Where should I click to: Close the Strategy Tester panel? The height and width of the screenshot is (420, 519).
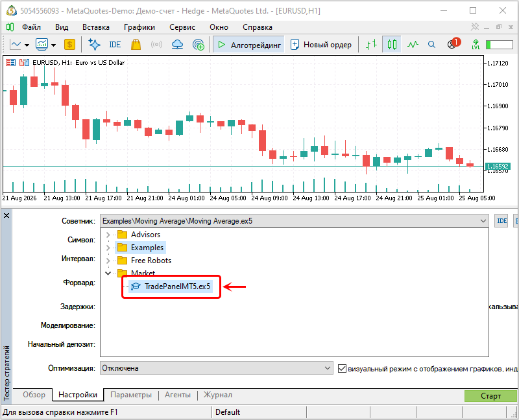pos(6,216)
